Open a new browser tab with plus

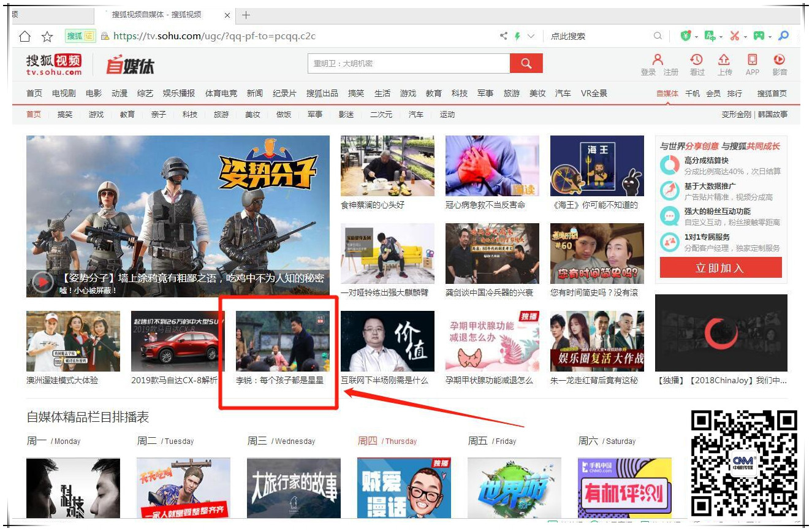pyautogui.click(x=246, y=15)
